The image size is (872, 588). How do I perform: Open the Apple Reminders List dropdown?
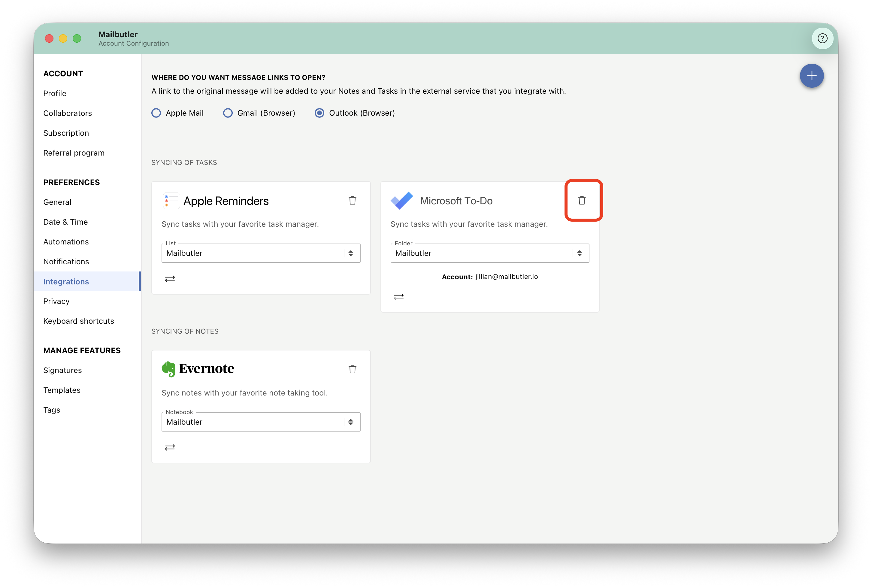[261, 253]
